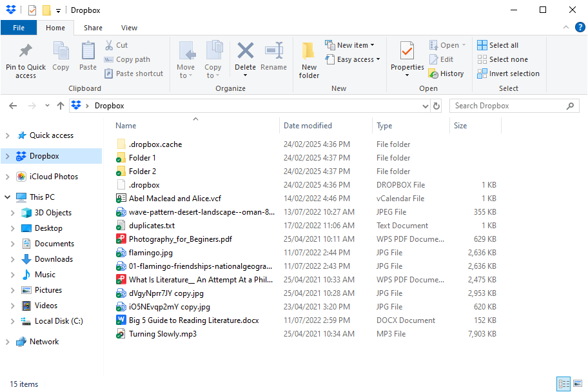
Task: Expand the Network tree node
Action: coord(8,342)
